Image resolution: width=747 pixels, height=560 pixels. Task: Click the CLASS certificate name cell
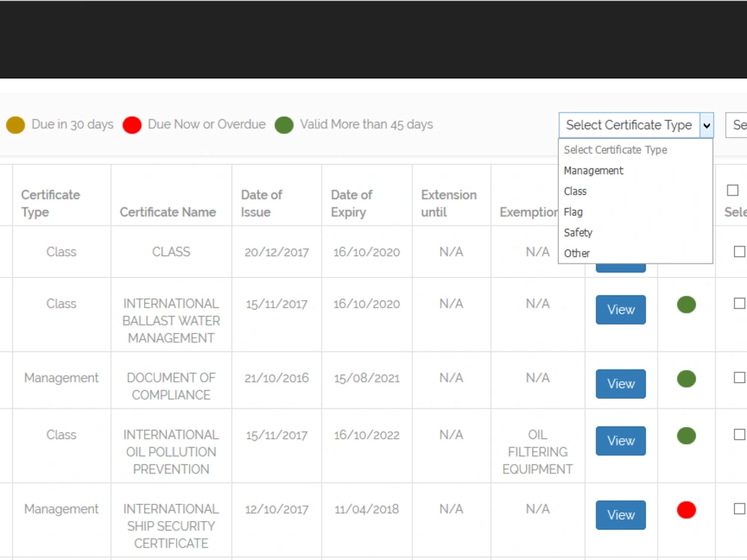coord(171,252)
